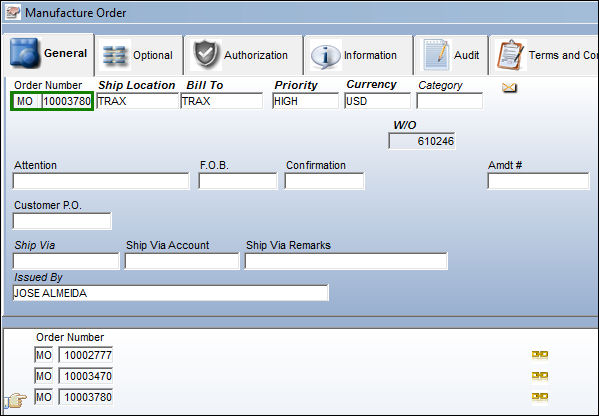Click the MO cell beside 10002777

pos(44,355)
